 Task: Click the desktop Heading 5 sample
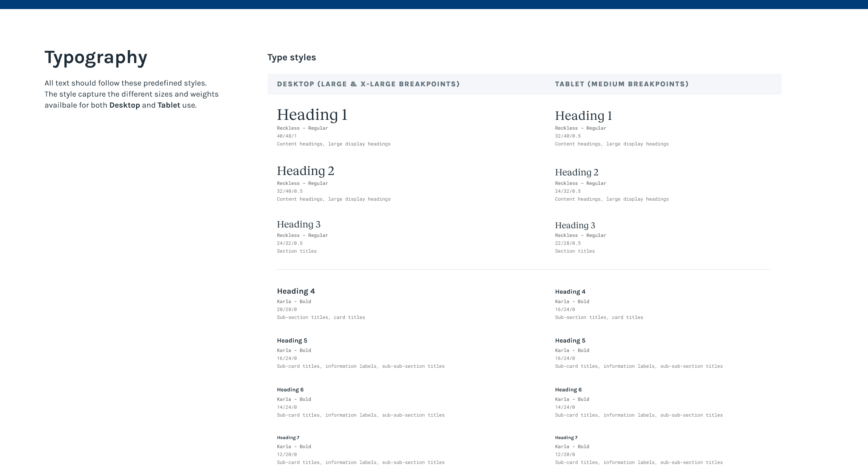292,341
